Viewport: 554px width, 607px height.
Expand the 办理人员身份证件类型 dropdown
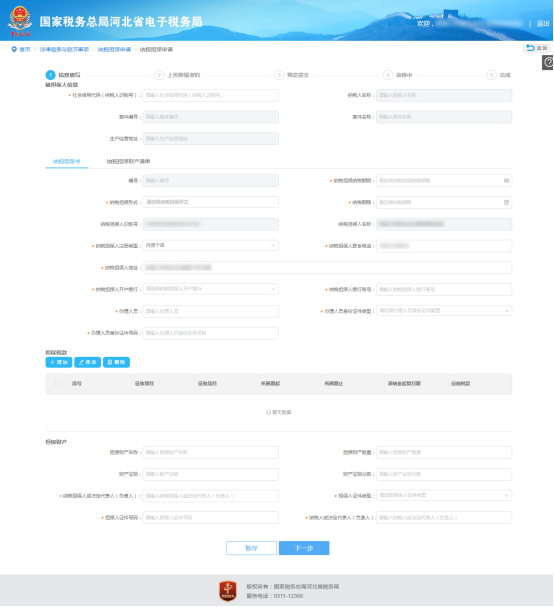pos(444,310)
